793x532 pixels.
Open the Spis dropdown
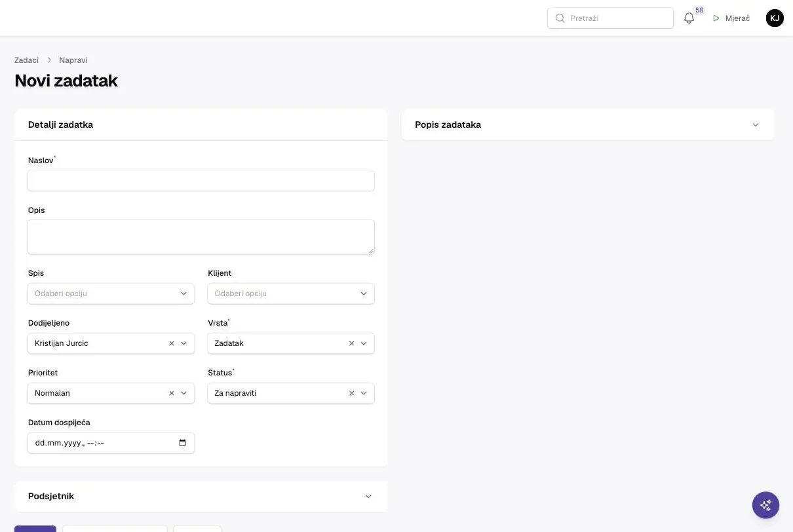[111, 294]
